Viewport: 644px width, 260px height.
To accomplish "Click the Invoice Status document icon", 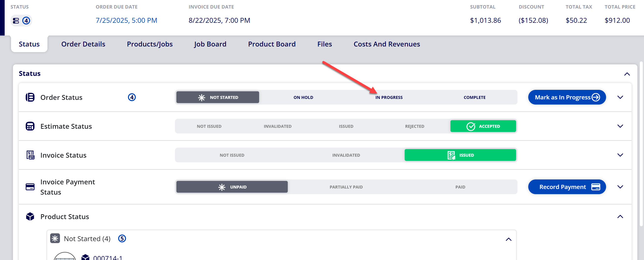I will pos(30,155).
